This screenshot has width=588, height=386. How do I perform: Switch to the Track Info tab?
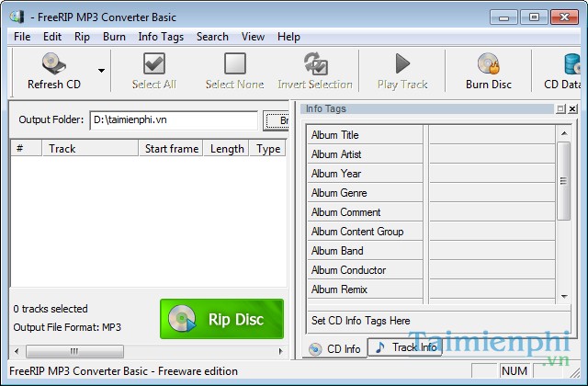405,347
